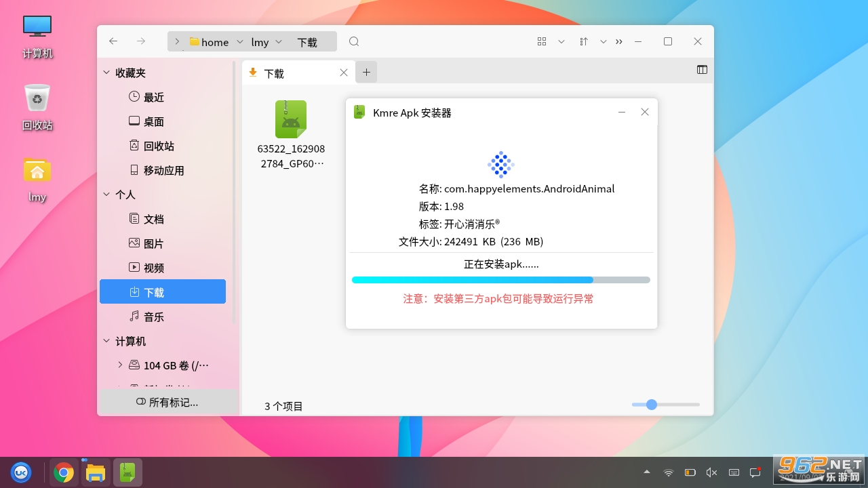868x488 pixels.
Task: Open 视频 in the sidebar
Action: click(163, 268)
